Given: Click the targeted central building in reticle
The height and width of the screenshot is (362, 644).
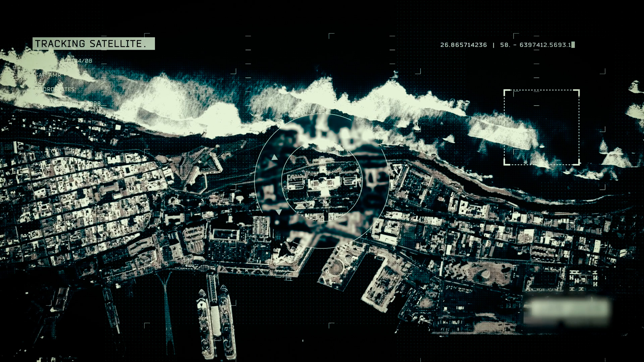Looking at the screenshot, I should [324, 184].
